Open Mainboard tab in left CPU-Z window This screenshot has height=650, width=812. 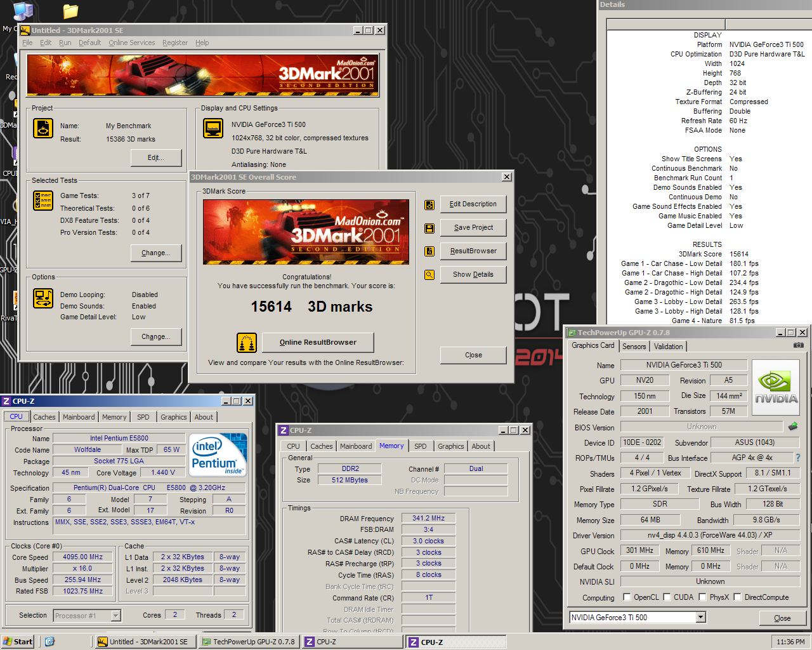tap(79, 417)
